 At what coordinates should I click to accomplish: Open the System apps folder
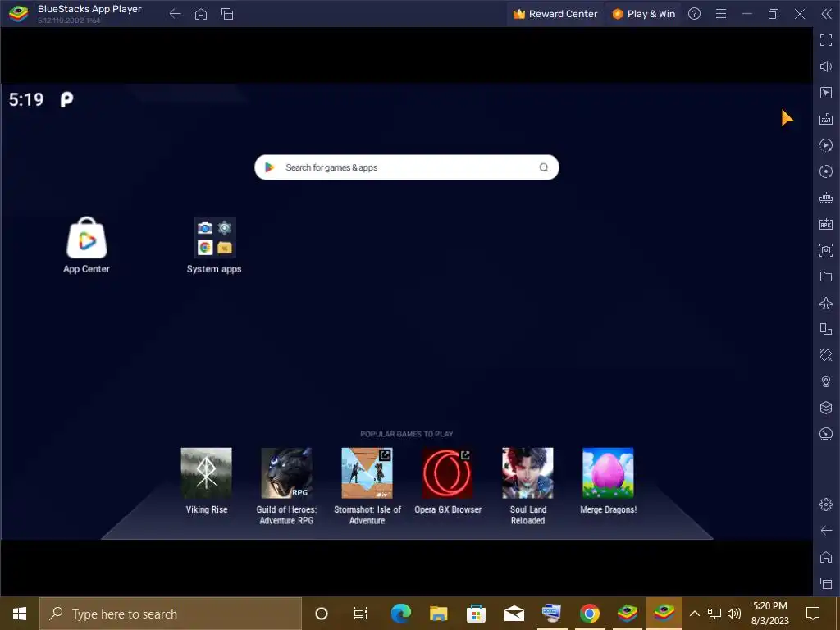214,238
